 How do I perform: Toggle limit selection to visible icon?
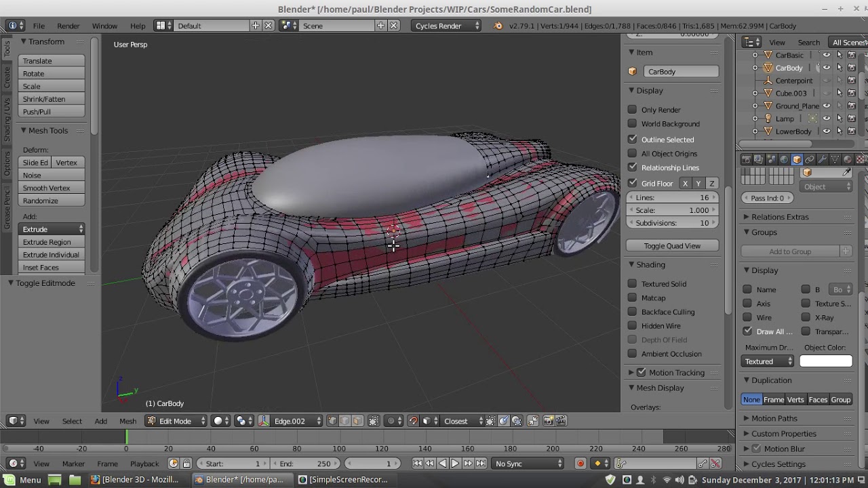pos(374,421)
